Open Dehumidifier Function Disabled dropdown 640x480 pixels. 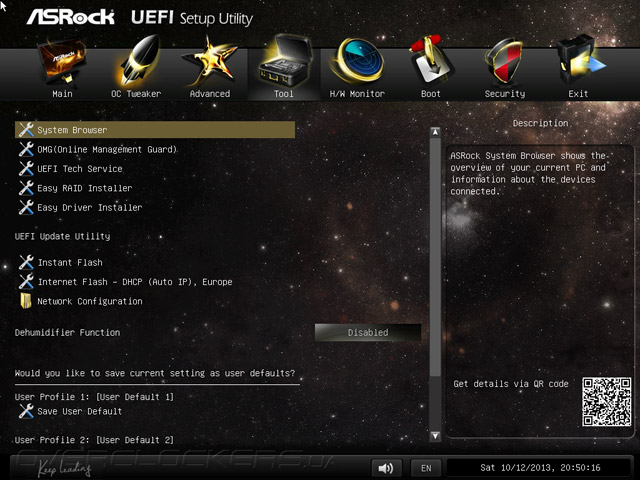[x=368, y=333]
